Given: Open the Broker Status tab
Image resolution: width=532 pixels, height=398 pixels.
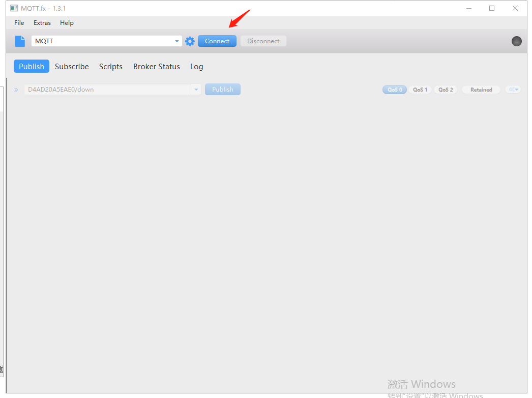Looking at the screenshot, I should (156, 67).
